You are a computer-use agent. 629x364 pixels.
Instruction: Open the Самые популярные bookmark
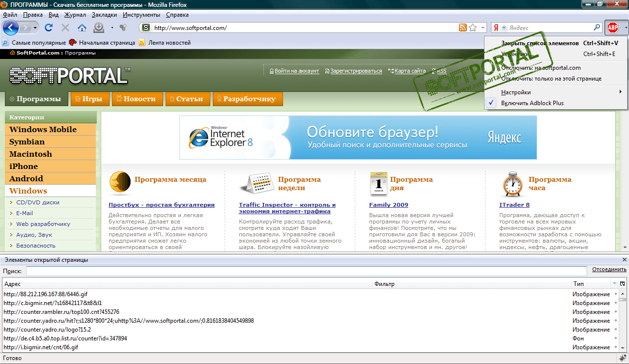point(34,43)
